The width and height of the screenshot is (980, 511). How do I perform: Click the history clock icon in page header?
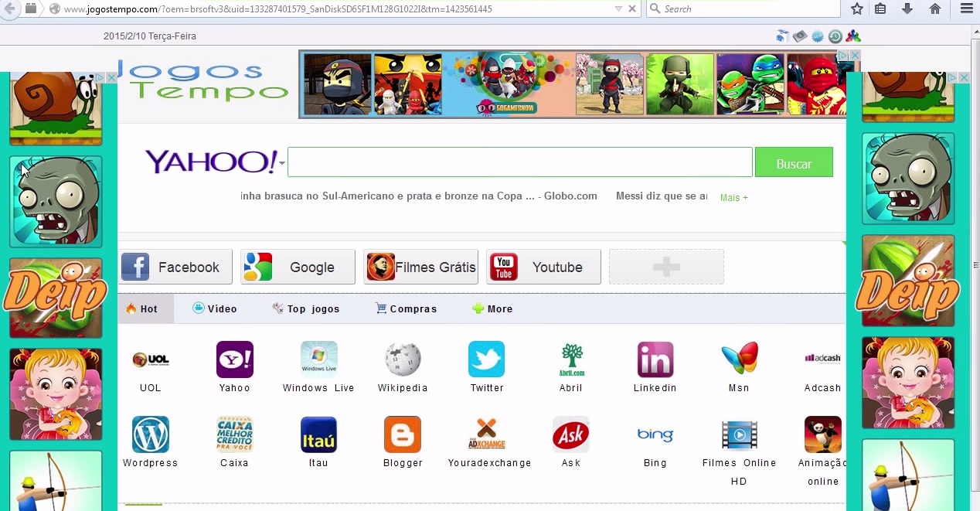[835, 36]
